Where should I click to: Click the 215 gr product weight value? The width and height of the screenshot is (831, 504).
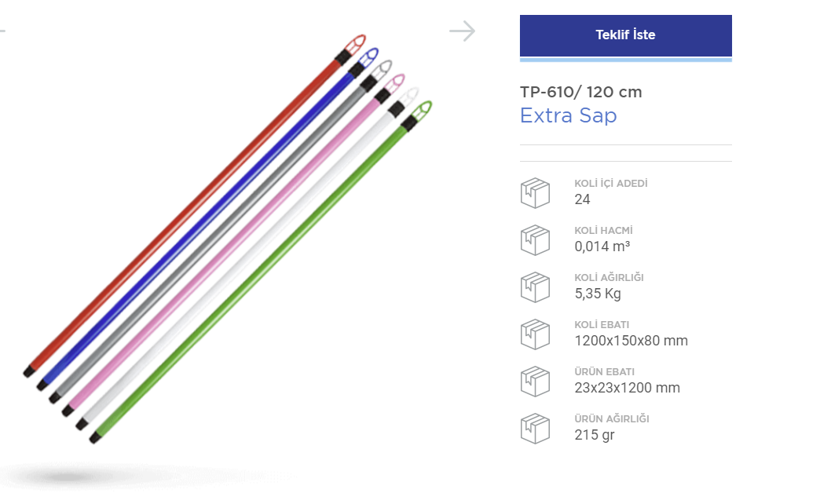click(595, 435)
